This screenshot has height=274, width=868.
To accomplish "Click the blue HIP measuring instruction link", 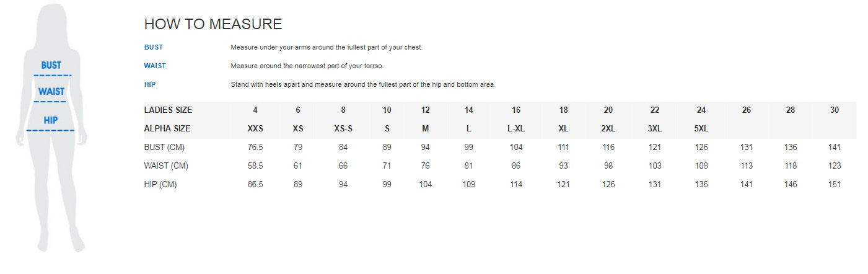I will [150, 84].
